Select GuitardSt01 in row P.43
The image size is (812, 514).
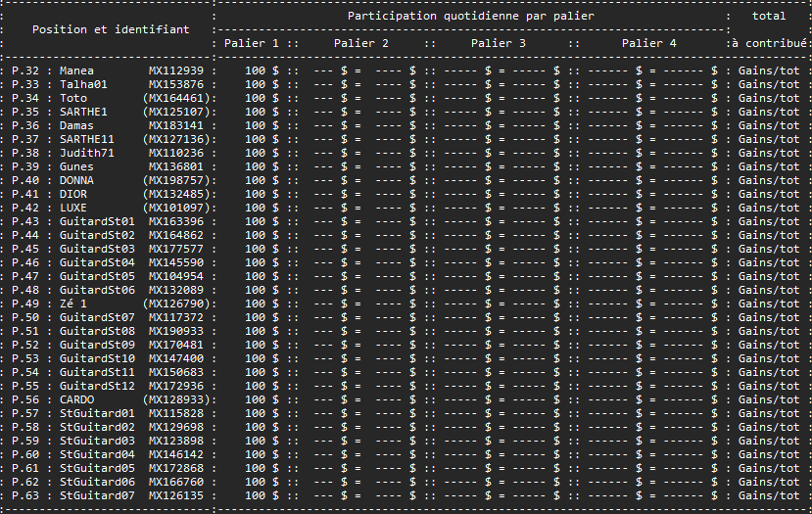coord(97,221)
